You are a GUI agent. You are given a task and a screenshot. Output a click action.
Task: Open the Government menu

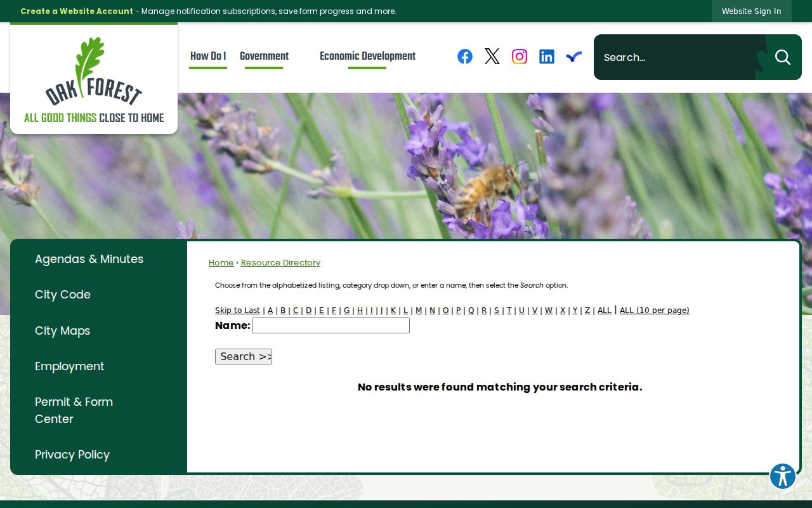point(264,56)
